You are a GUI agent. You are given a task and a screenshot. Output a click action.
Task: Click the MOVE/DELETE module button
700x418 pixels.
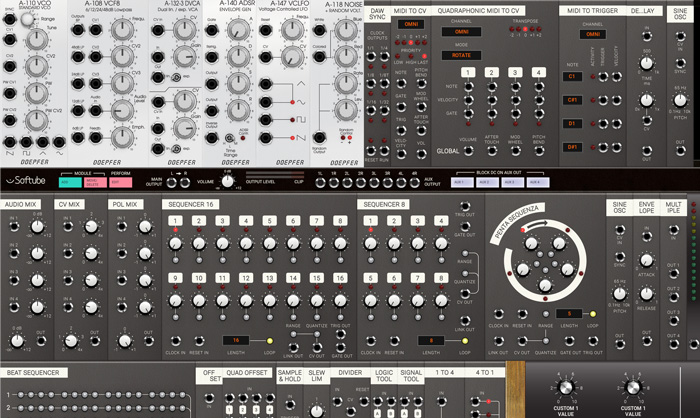[95, 182]
